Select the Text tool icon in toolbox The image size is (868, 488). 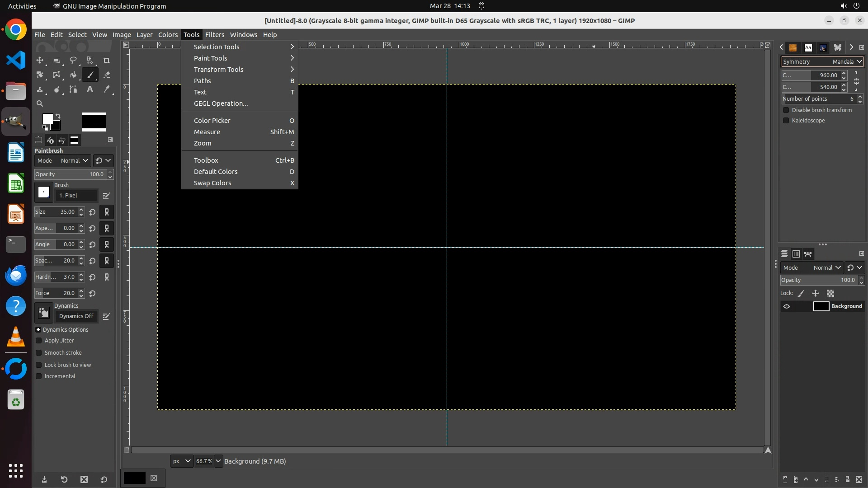90,89
